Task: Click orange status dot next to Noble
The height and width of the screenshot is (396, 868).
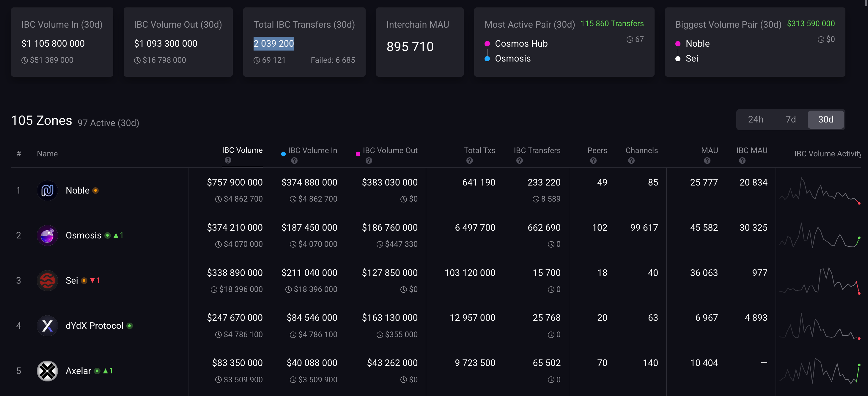Action: (x=96, y=190)
